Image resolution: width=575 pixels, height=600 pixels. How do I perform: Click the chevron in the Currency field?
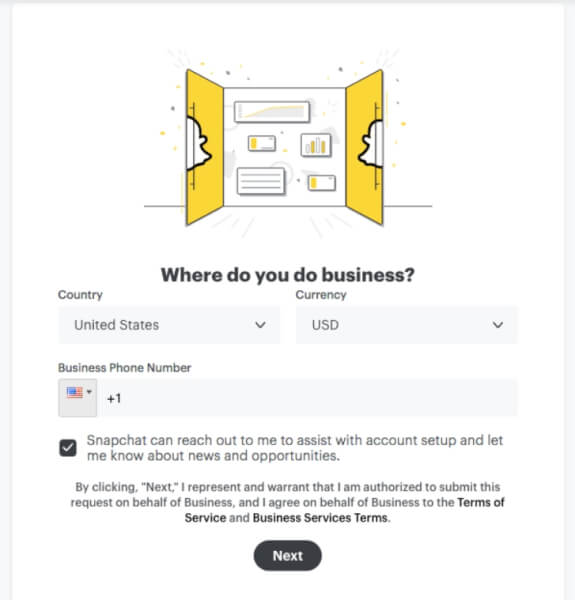[498, 325]
